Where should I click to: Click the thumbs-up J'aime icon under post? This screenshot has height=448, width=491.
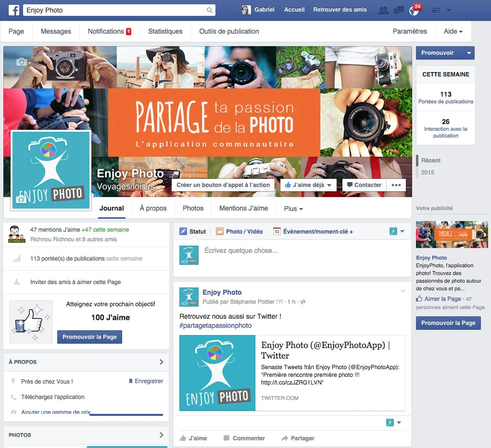coord(183,438)
